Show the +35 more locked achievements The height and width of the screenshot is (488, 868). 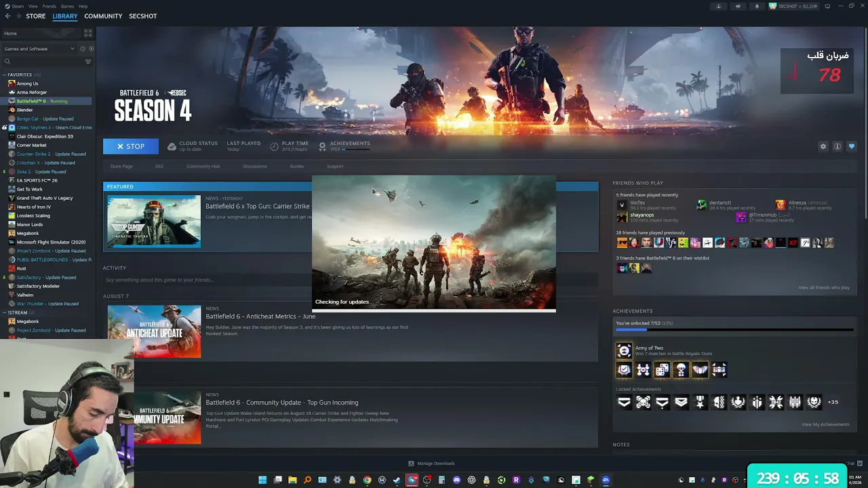click(833, 402)
